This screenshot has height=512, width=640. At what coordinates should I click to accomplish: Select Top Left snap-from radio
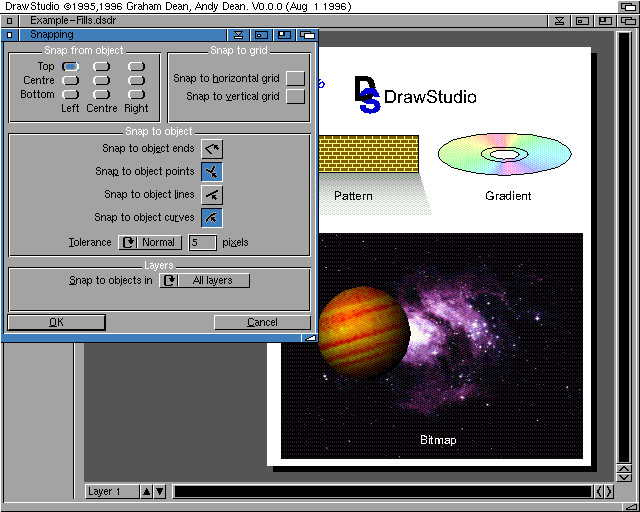[70, 66]
